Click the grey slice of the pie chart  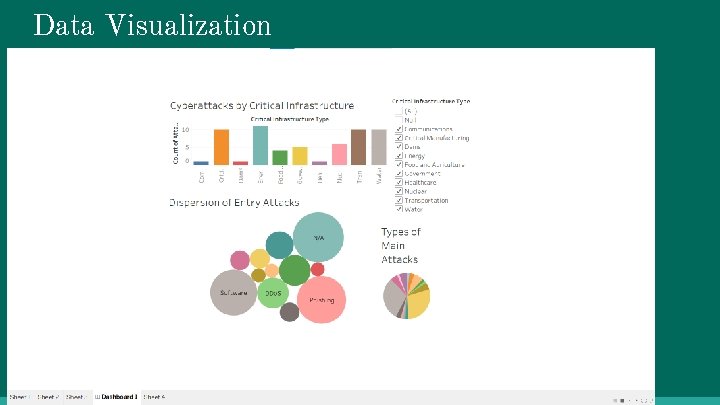[392, 296]
